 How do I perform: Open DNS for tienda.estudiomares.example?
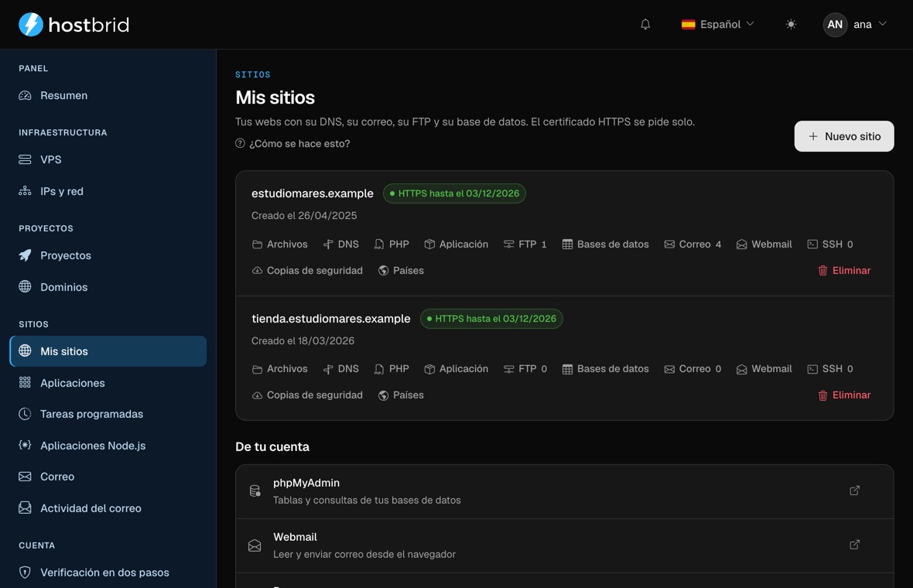340,368
